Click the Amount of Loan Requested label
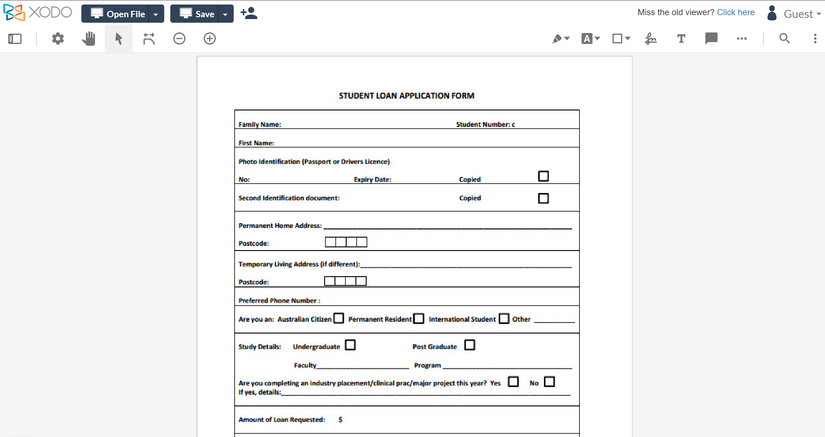This screenshot has height=437, width=825. pos(281,420)
